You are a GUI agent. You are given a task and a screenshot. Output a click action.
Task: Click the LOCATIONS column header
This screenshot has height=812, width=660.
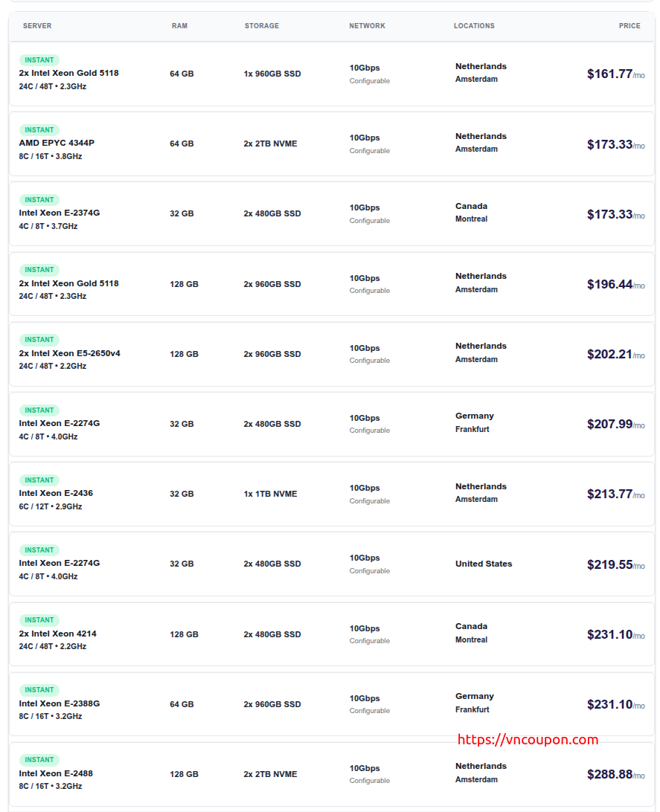(x=474, y=26)
